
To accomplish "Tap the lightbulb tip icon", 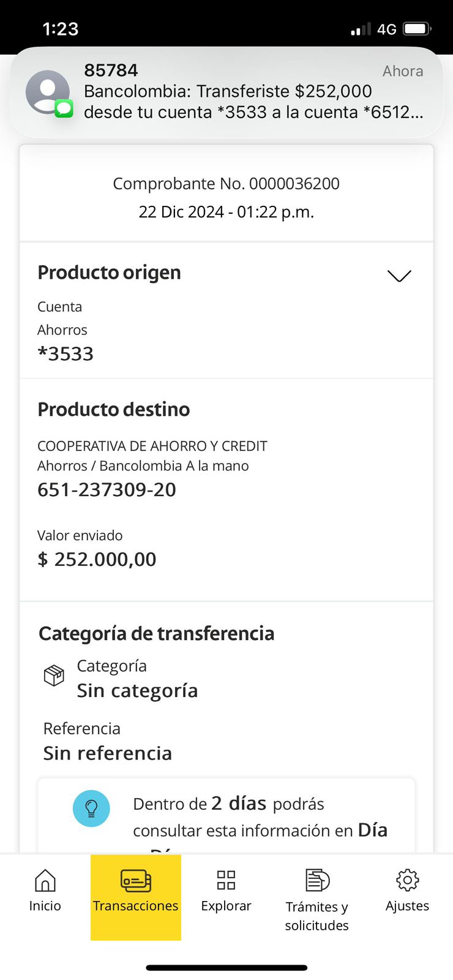I will (x=91, y=809).
